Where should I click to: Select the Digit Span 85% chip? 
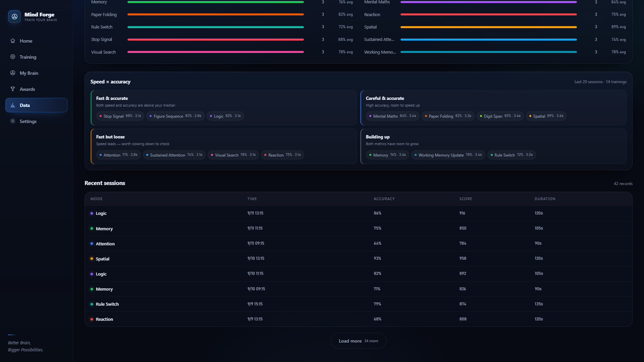[500, 116]
